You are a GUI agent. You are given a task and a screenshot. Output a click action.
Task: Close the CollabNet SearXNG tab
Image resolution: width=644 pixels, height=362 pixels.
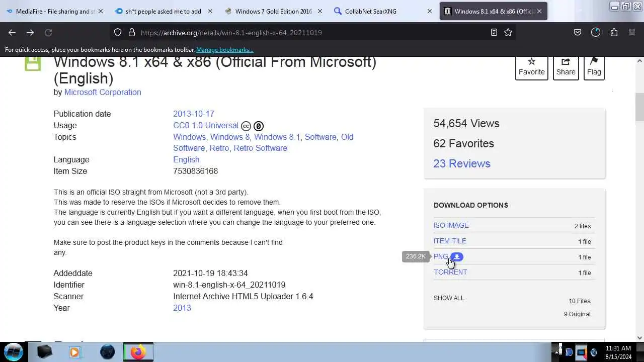pyautogui.click(x=429, y=11)
